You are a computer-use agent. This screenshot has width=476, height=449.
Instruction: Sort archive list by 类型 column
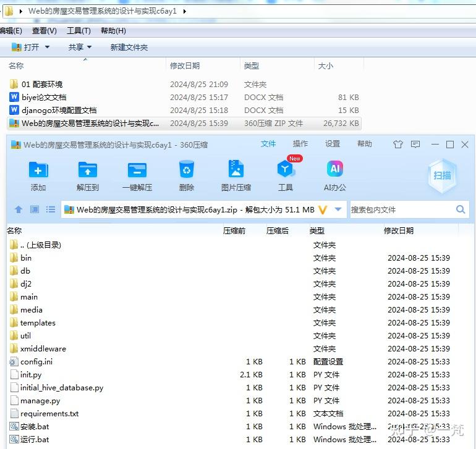(317, 231)
